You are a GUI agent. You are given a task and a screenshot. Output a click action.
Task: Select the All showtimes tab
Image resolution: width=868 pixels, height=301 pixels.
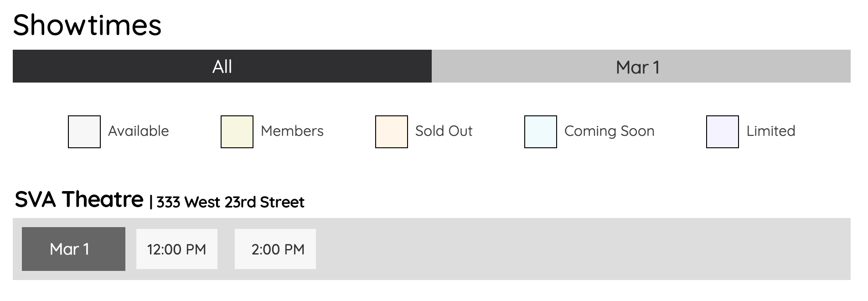[222, 67]
